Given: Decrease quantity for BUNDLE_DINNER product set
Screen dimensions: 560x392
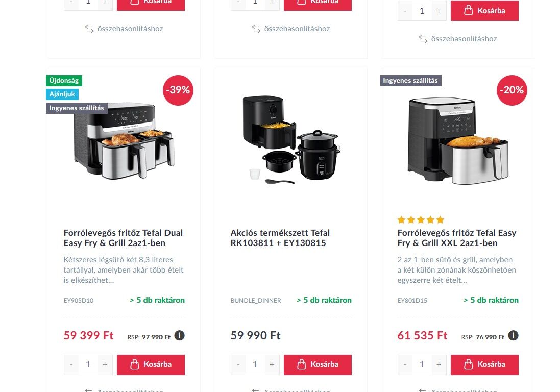Looking at the screenshot, I should point(238,364).
